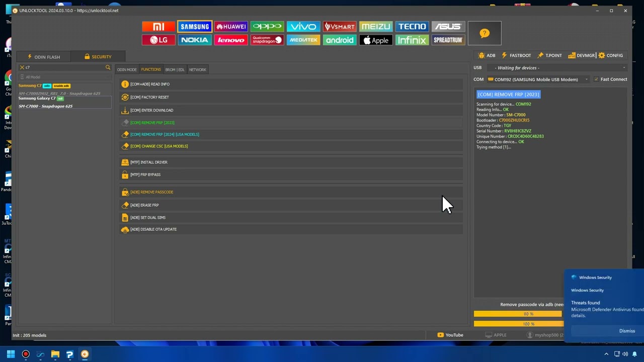644x362 pixels.
Task: Run [ADB] DISABLE OTA UPDATE
Action: [x=291, y=229]
